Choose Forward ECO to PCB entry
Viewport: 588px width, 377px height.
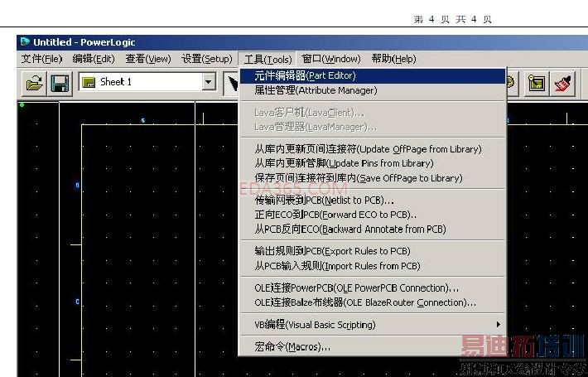tap(373, 215)
